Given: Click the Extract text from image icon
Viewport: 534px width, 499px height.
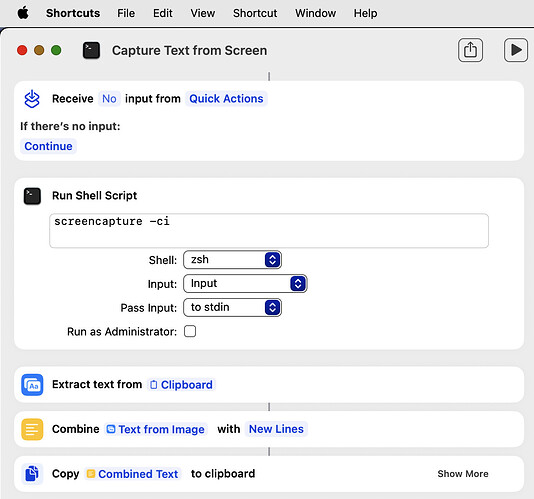Looking at the screenshot, I should [32, 385].
